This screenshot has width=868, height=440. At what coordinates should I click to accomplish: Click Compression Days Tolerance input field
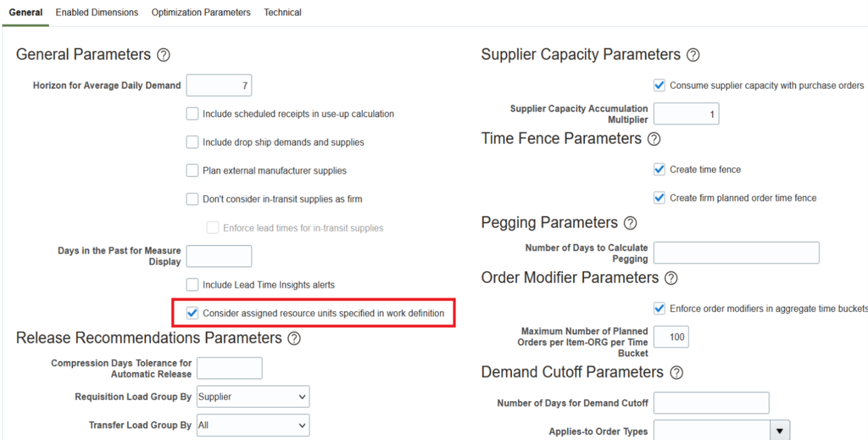tap(230, 368)
